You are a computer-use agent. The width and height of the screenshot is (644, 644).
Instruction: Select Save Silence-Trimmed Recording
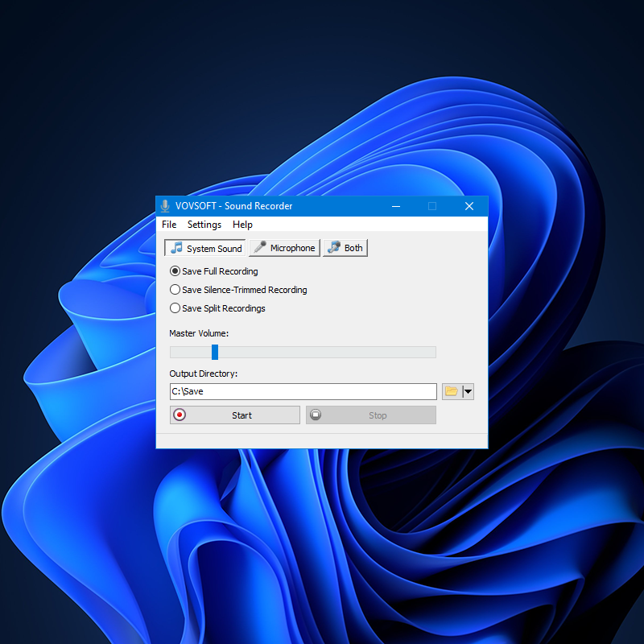(x=175, y=290)
